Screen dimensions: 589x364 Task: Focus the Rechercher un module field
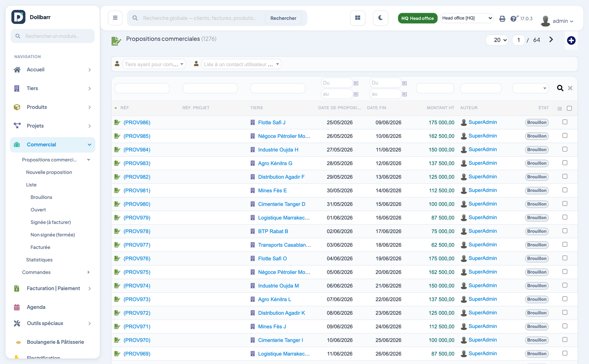point(53,36)
